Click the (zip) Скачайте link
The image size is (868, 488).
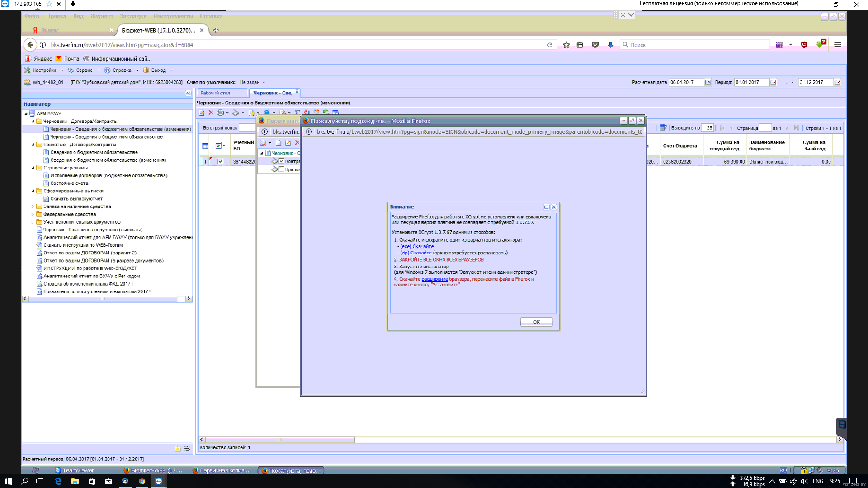tap(416, 253)
